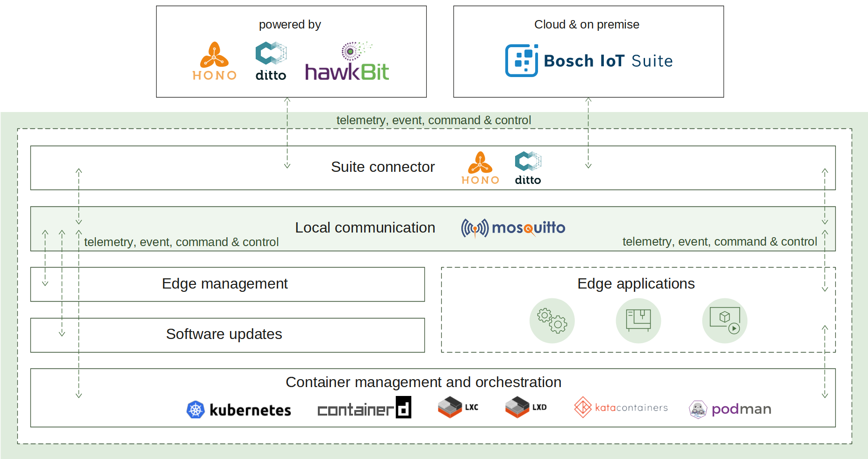Click the containerd logo
868x459 pixels.
pyautogui.click(x=365, y=407)
